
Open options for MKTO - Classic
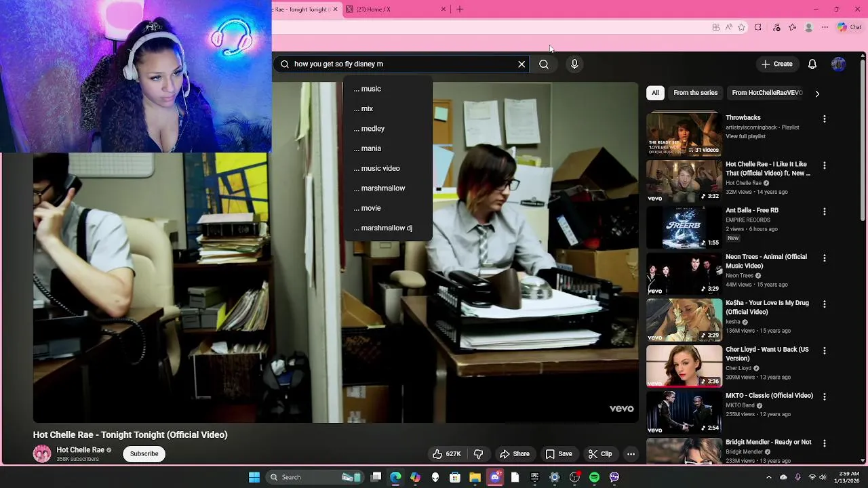[825, 397]
